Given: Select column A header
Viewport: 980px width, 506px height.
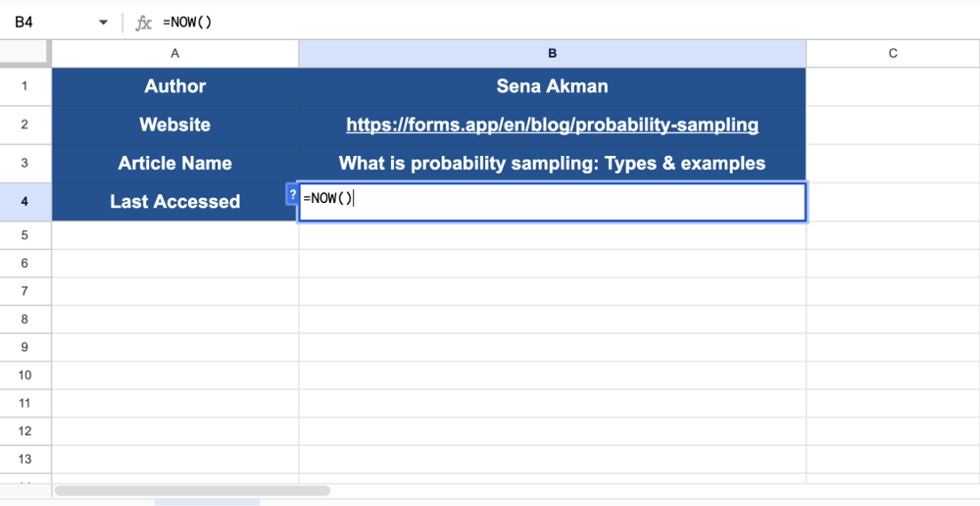Looking at the screenshot, I should point(174,54).
